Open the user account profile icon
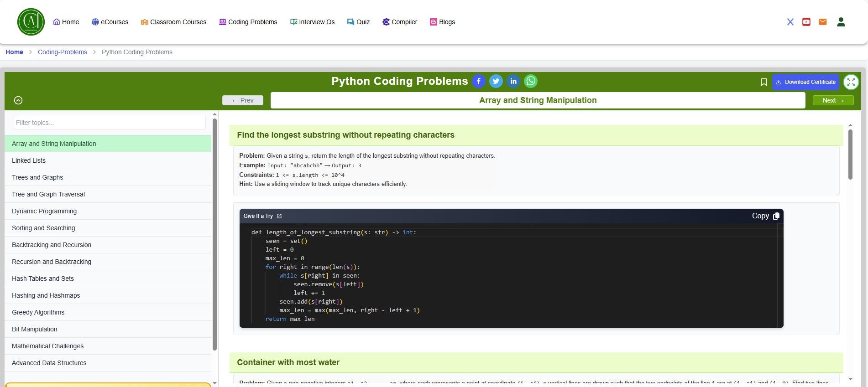 coord(841,22)
